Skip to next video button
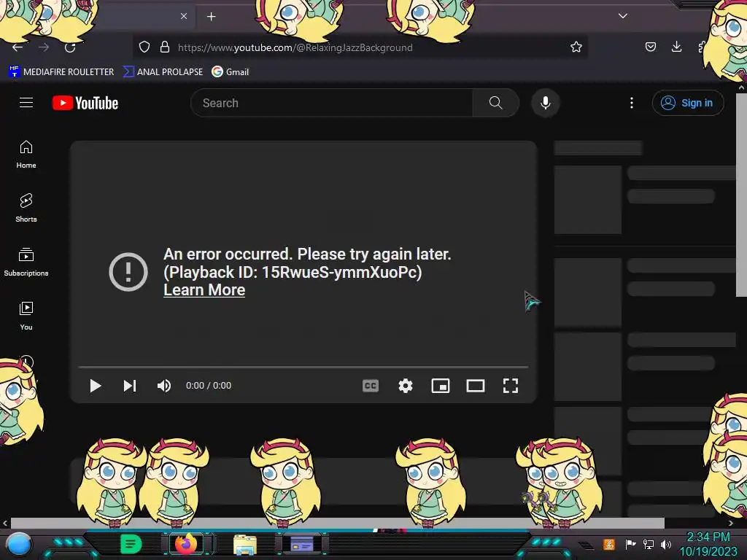 pos(130,386)
